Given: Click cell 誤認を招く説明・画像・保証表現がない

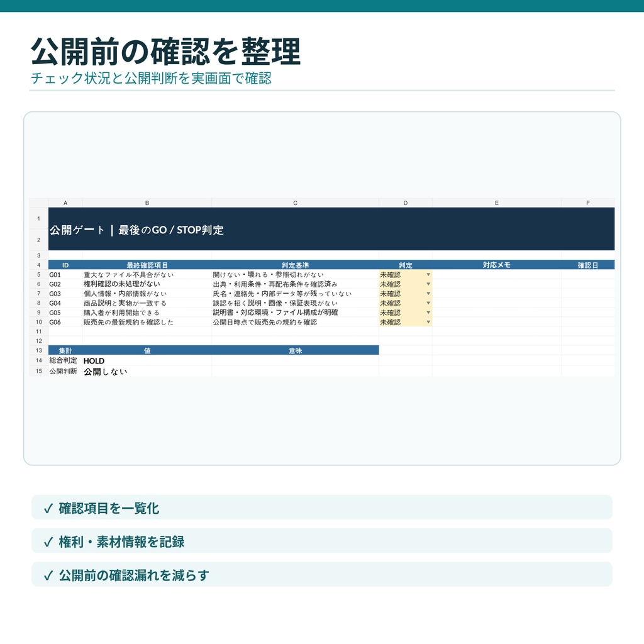Looking at the screenshot, I should [295, 303].
